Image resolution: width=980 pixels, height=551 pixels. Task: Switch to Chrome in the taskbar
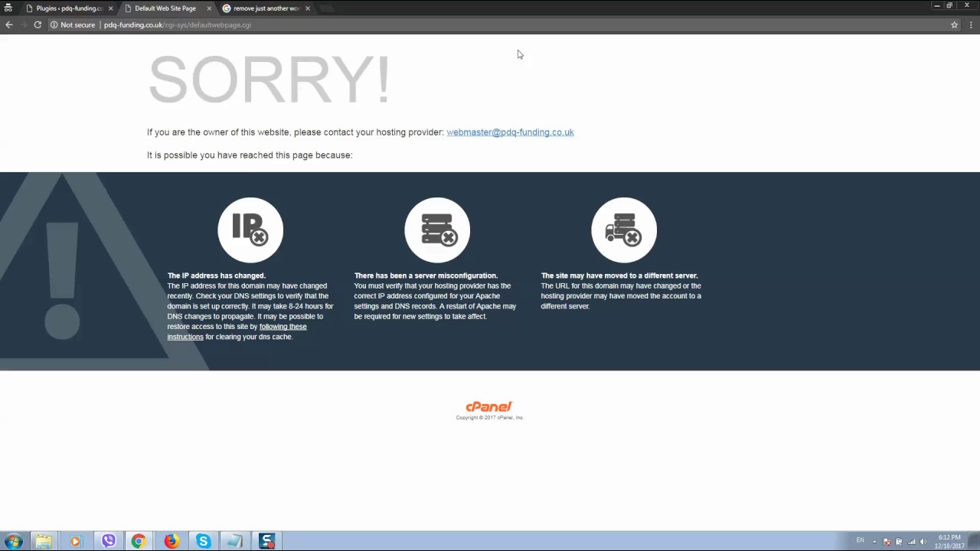point(139,541)
